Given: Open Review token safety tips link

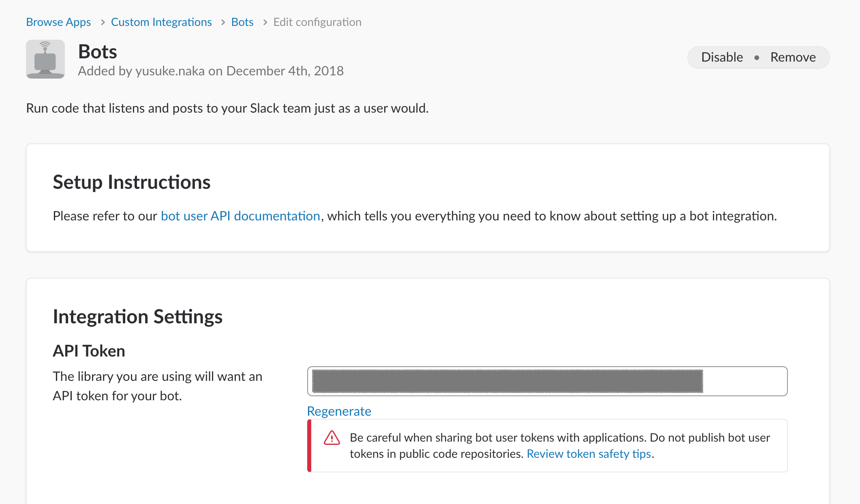Looking at the screenshot, I should pyautogui.click(x=589, y=454).
